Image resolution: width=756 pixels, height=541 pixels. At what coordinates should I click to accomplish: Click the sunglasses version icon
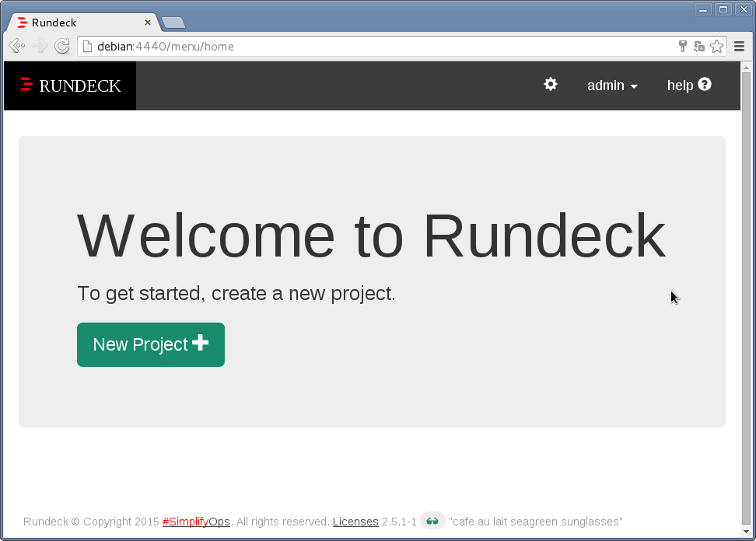pos(432,521)
